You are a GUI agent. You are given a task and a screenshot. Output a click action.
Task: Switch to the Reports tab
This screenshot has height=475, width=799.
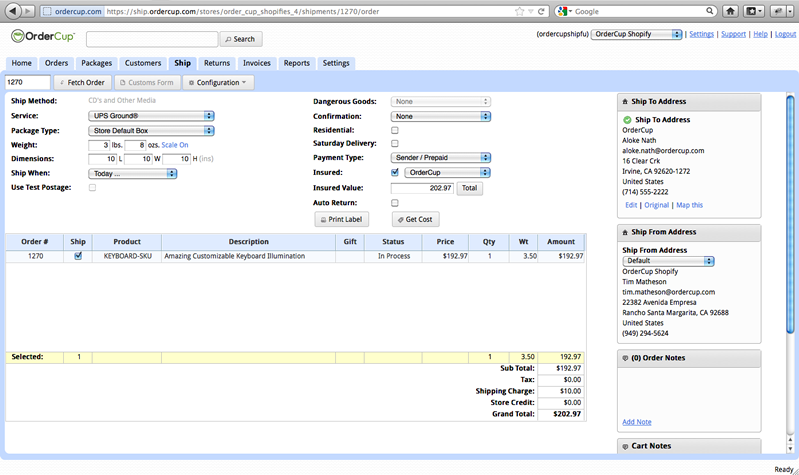[297, 63]
